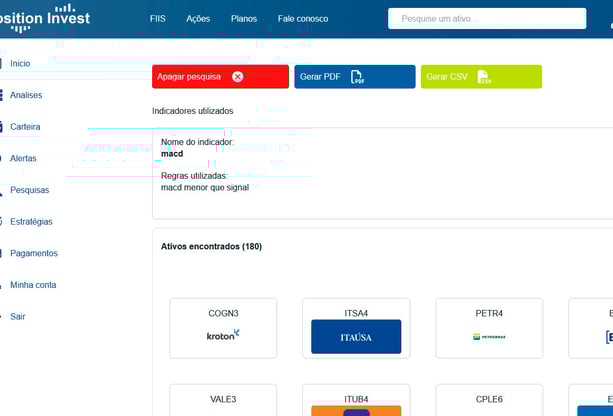The height and width of the screenshot is (416, 613).
Task: Open Minha conta in the sidebar
Action: pyautogui.click(x=33, y=285)
